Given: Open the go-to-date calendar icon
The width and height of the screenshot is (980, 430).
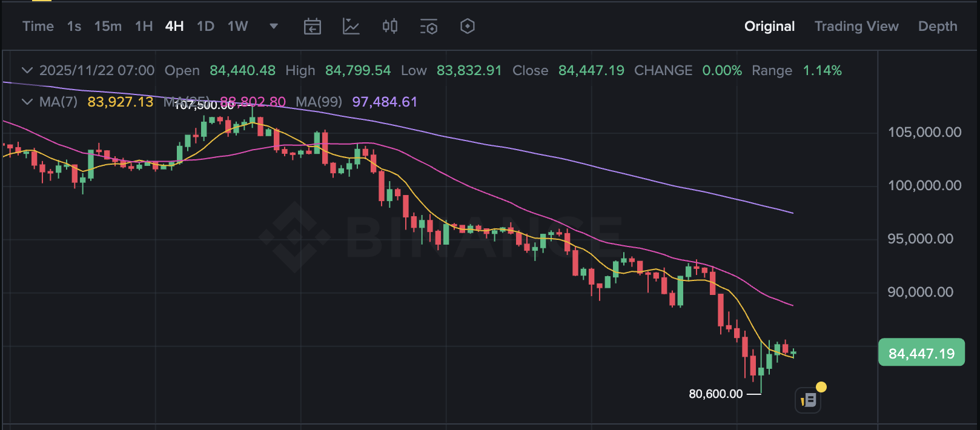Looking at the screenshot, I should click(313, 27).
